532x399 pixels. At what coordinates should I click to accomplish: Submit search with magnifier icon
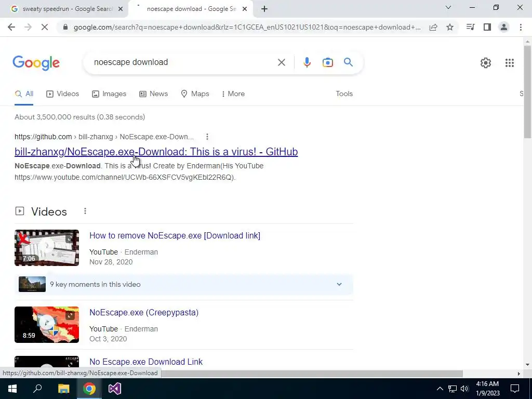click(348, 62)
